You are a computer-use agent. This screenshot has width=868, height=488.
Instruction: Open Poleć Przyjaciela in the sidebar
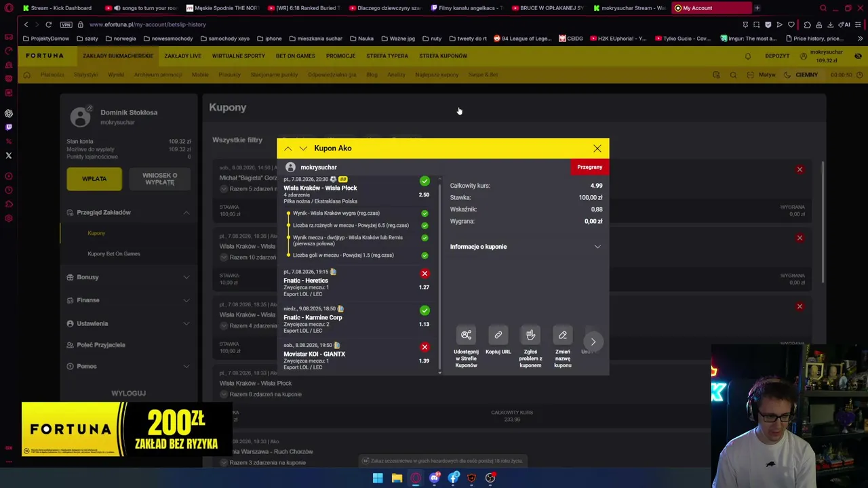click(101, 345)
